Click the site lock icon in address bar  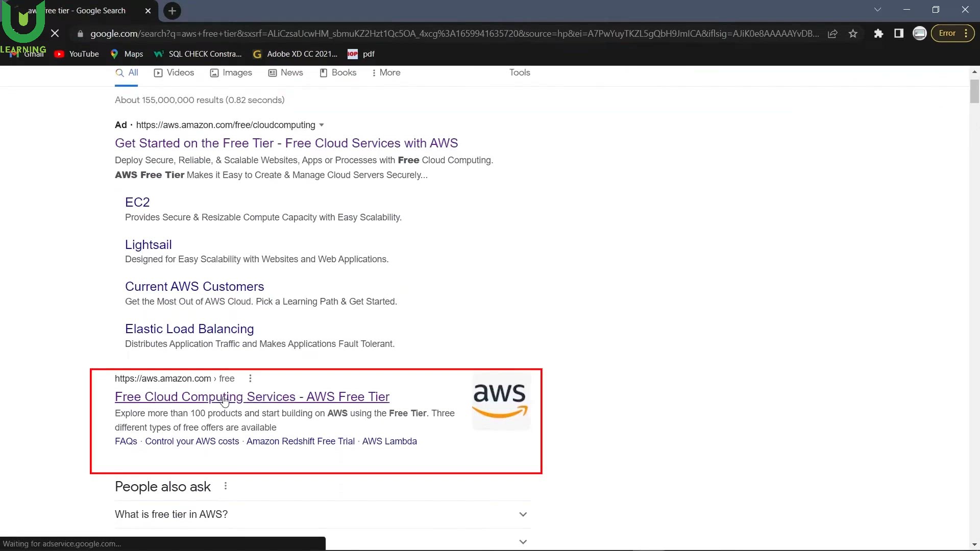(80, 34)
